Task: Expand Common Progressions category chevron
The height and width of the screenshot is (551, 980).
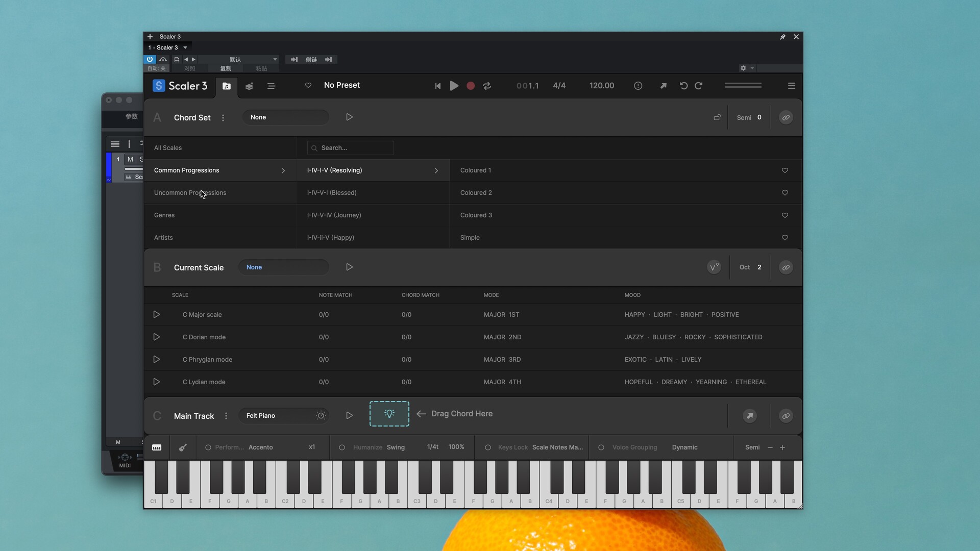Action: click(283, 170)
